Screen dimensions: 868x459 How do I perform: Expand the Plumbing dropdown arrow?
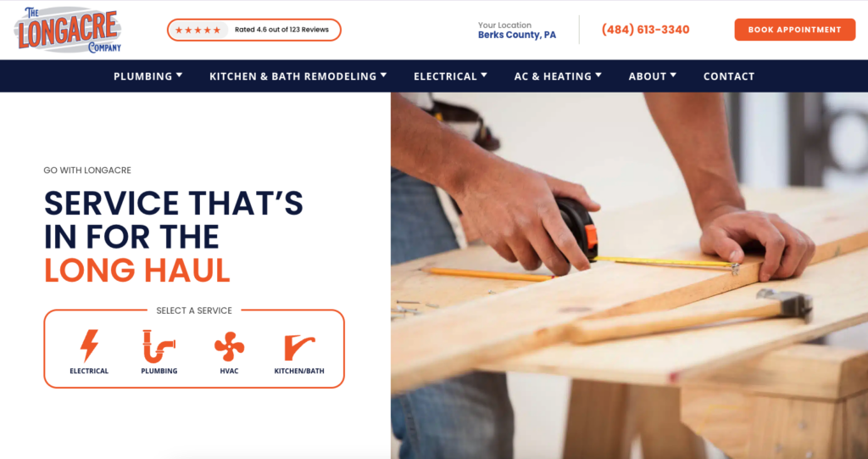180,75
